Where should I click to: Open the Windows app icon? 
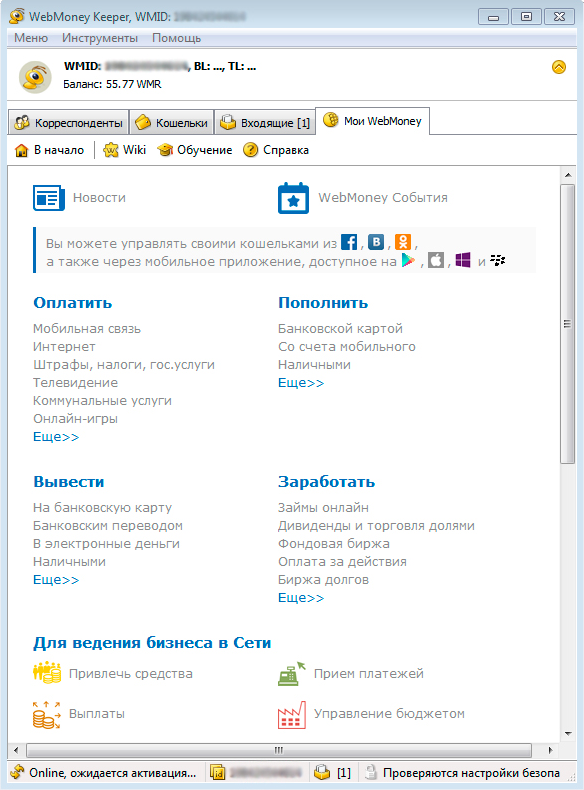pyautogui.click(x=463, y=260)
